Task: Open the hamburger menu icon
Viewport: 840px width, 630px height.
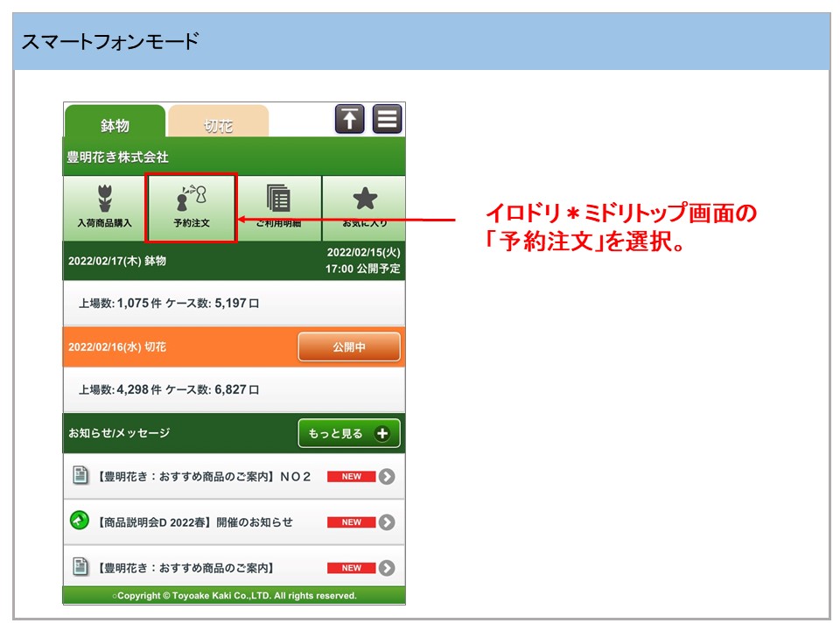Action: 387,119
